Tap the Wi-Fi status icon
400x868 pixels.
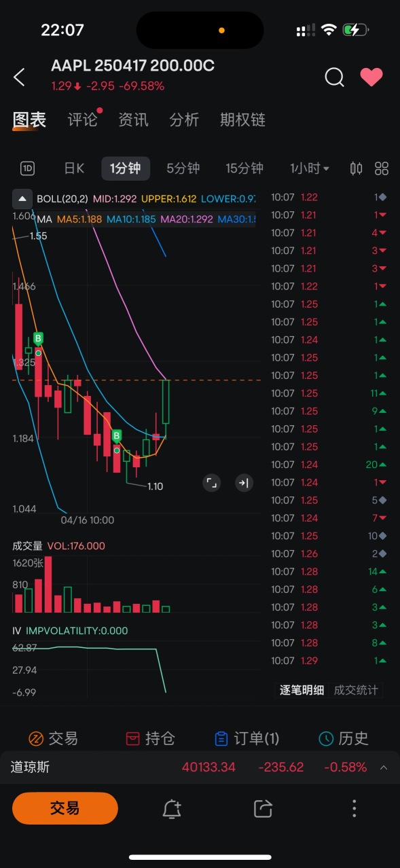(x=329, y=30)
